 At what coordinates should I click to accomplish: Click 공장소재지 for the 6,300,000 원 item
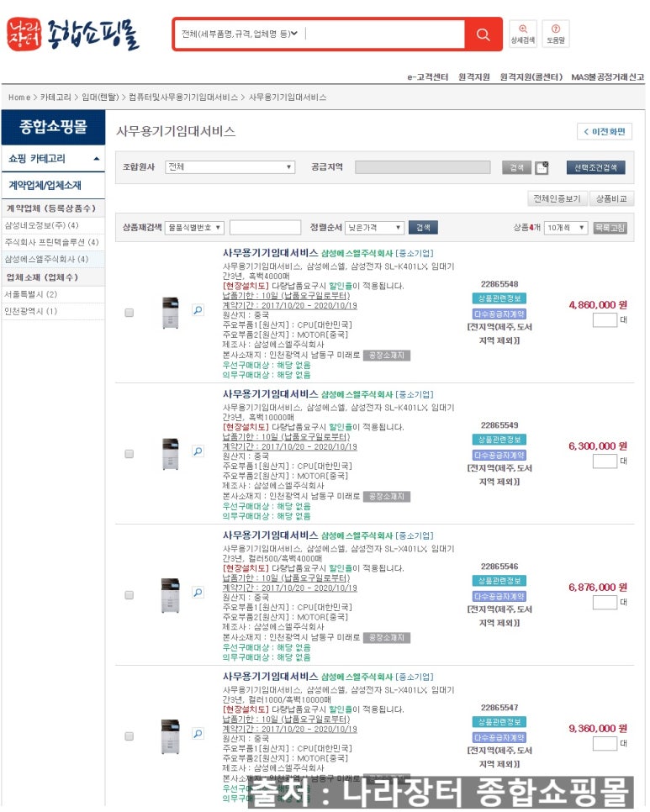click(x=387, y=497)
